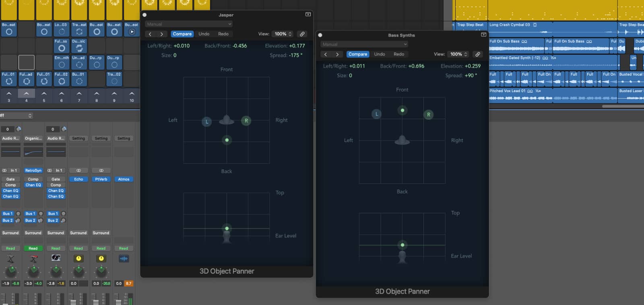Select the Pitched Vox Lead 01 region
The image size is (644, 305).
click(553, 95)
